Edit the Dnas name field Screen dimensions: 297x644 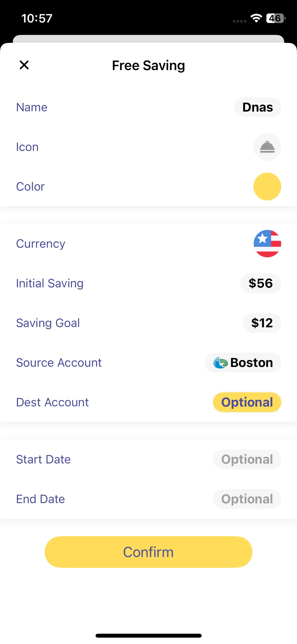point(257,107)
